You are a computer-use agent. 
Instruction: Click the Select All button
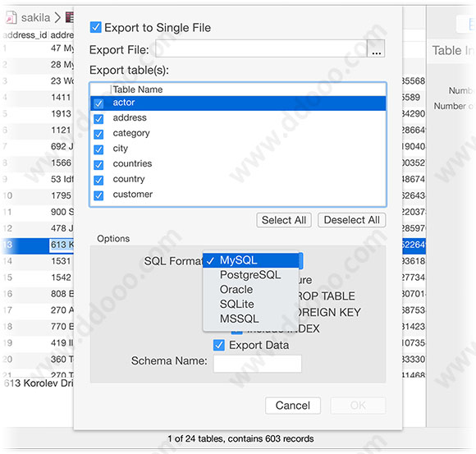[284, 220]
